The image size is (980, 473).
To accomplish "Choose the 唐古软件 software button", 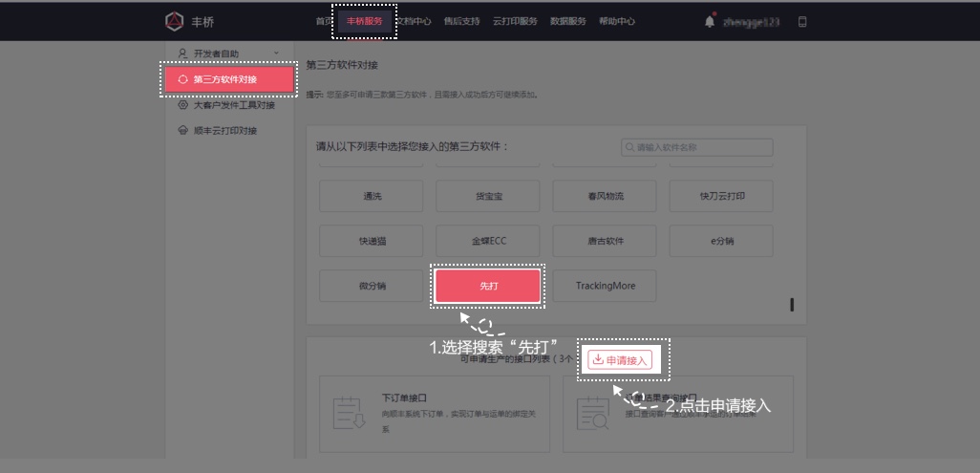I will (605, 241).
